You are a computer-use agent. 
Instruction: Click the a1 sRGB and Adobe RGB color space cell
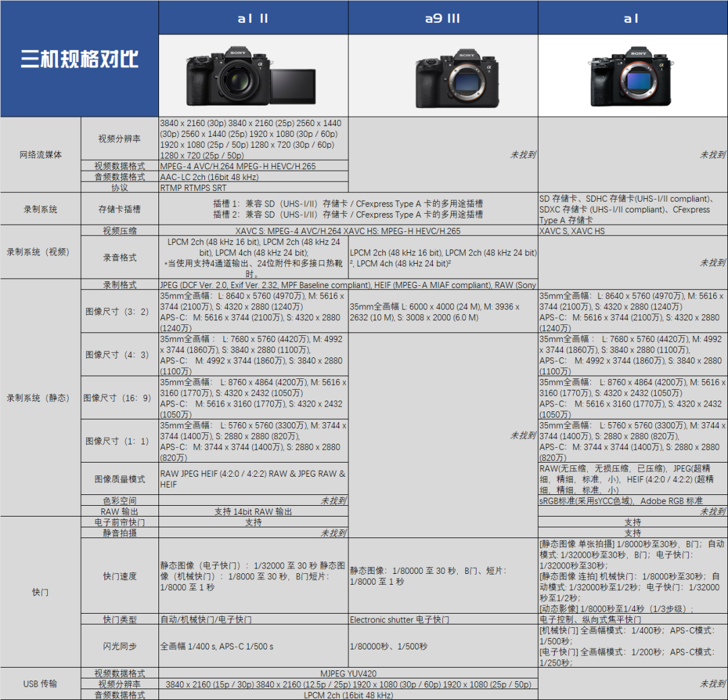pyautogui.click(x=633, y=500)
